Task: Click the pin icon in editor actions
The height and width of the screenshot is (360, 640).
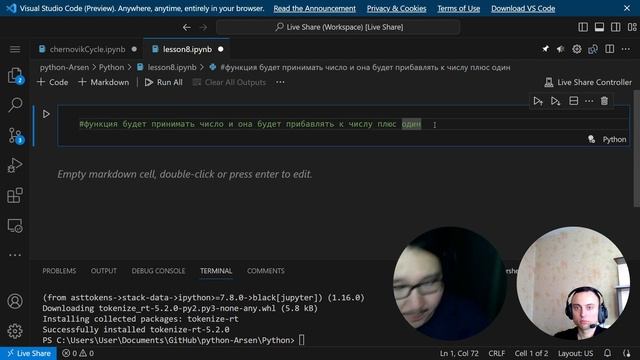Action: [x=545, y=49]
